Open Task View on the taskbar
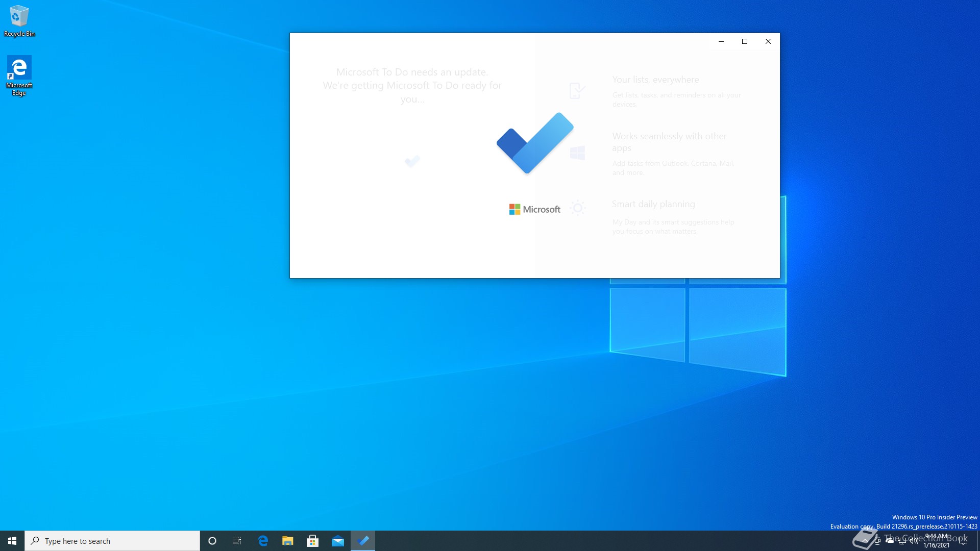The height and width of the screenshot is (551, 980). (x=237, y=541)
